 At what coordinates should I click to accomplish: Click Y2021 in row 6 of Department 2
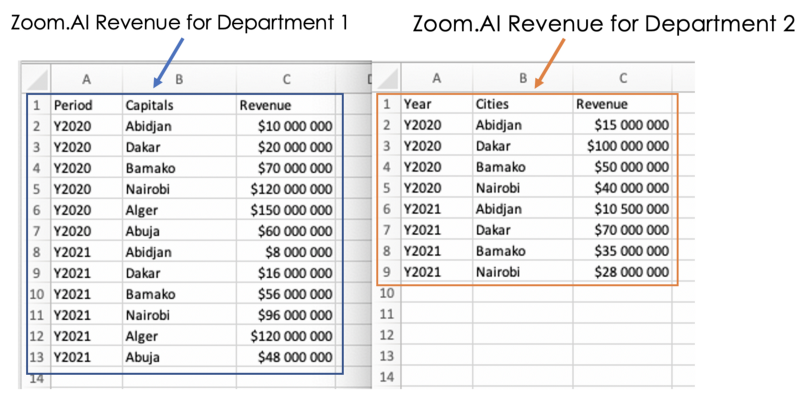[x=437, y=209]
